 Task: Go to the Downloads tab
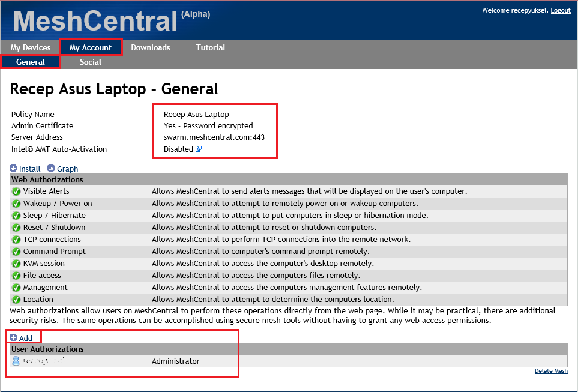(151, 47)
